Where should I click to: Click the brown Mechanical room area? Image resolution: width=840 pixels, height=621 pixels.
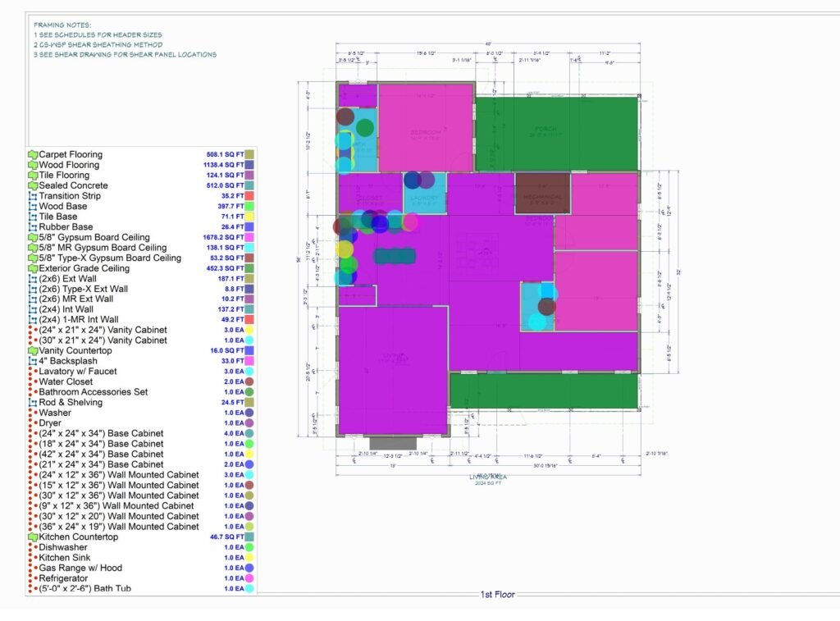(x=543, y=194)
